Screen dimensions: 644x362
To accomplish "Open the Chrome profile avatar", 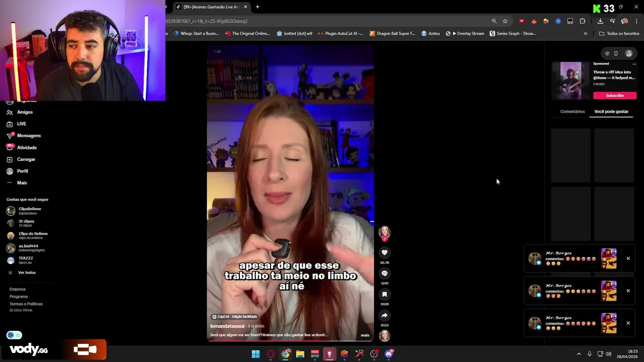I will 624,21.
